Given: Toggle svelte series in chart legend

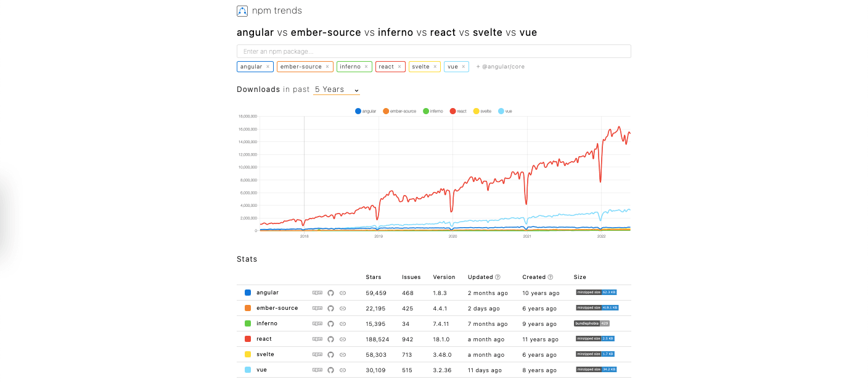Looking at the screenshot, I should [482, 111].
